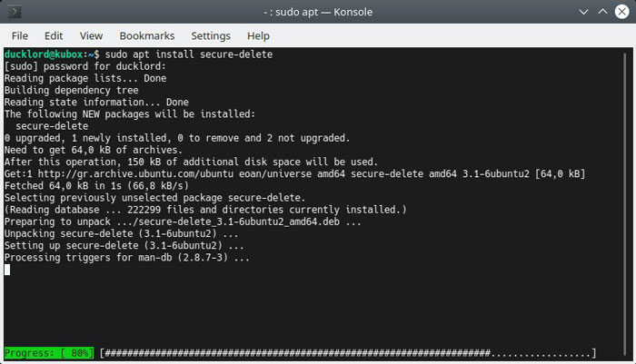Open the Edit menu
Image resolution: width=636 pixels, height=364 pixels.
54,36
